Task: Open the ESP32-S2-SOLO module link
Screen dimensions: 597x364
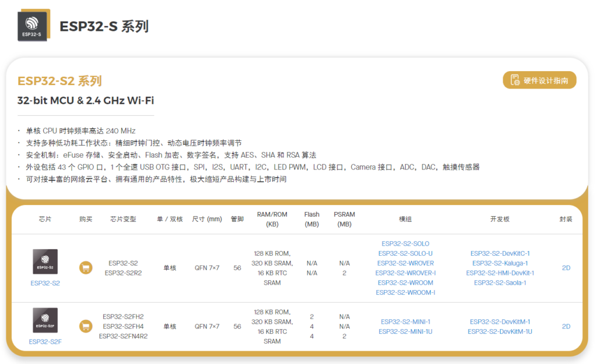Action: [x=405, y=244]
